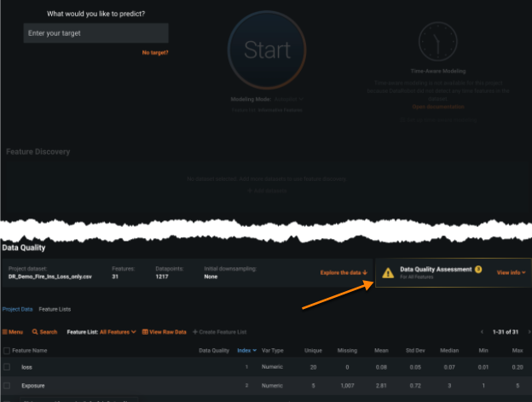Click Exposure missing value 1,007

coord(347,386)
